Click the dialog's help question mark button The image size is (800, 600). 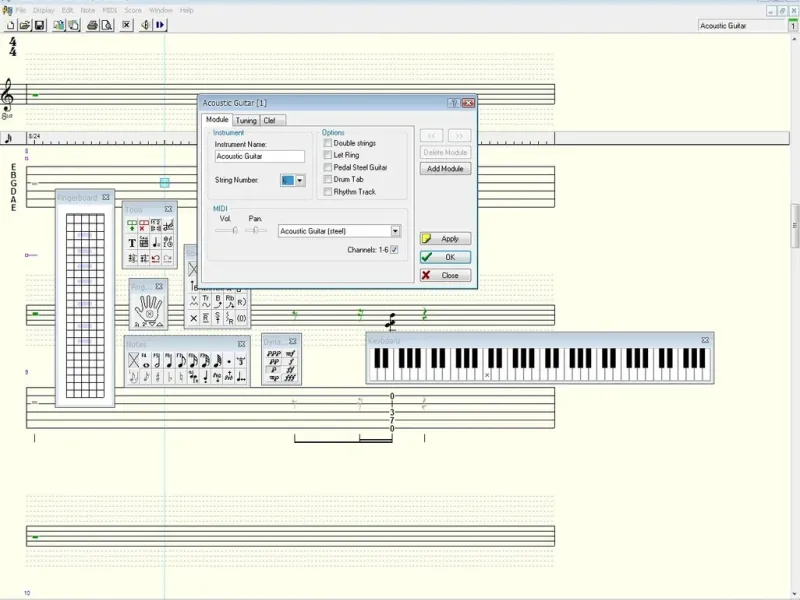pyautogui.click(x=454, y=103)
